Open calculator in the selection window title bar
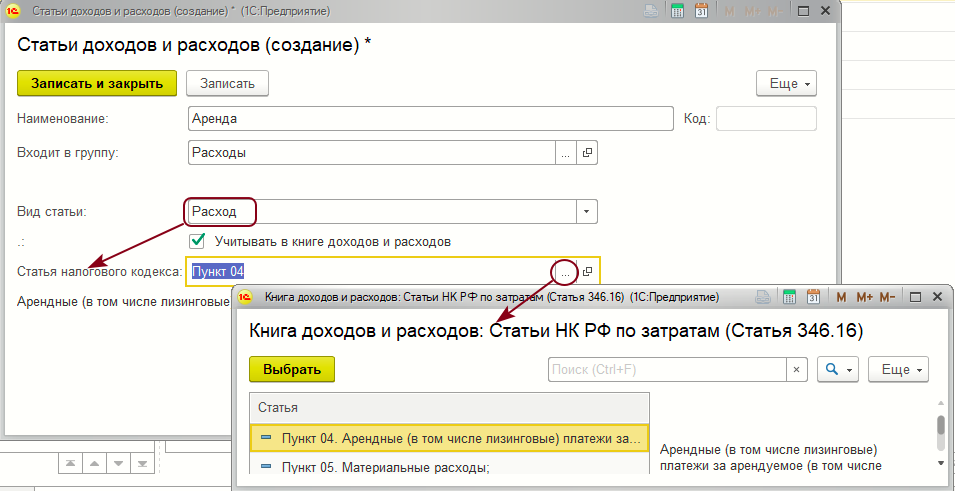The image size is (955, 491). [787, 297]
